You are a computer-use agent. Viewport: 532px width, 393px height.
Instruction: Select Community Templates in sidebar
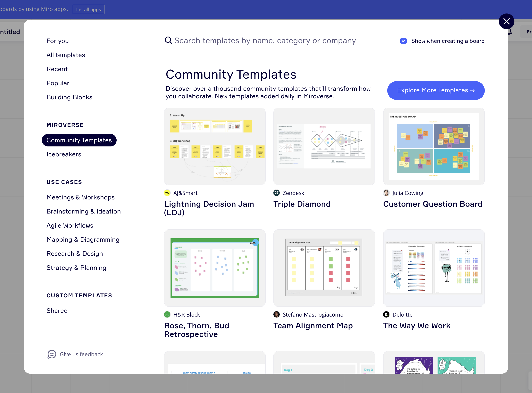[x=79, y=140]
